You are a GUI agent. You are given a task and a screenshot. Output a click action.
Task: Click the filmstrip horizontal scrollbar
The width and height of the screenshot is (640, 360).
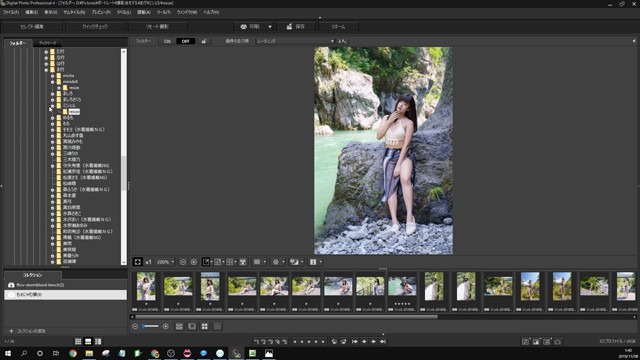286,317
